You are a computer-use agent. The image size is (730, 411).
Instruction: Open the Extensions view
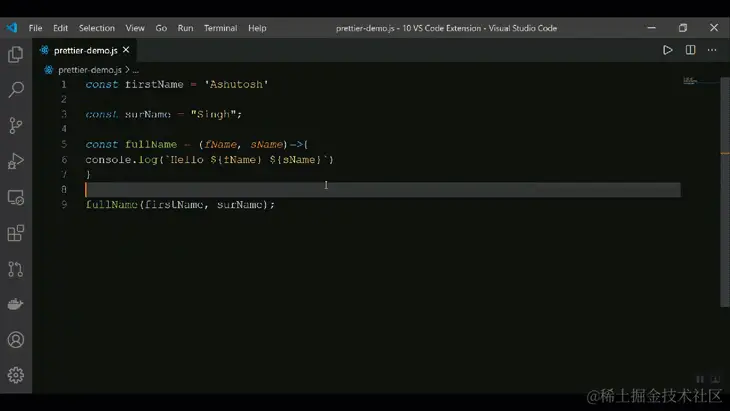[15, 233]
